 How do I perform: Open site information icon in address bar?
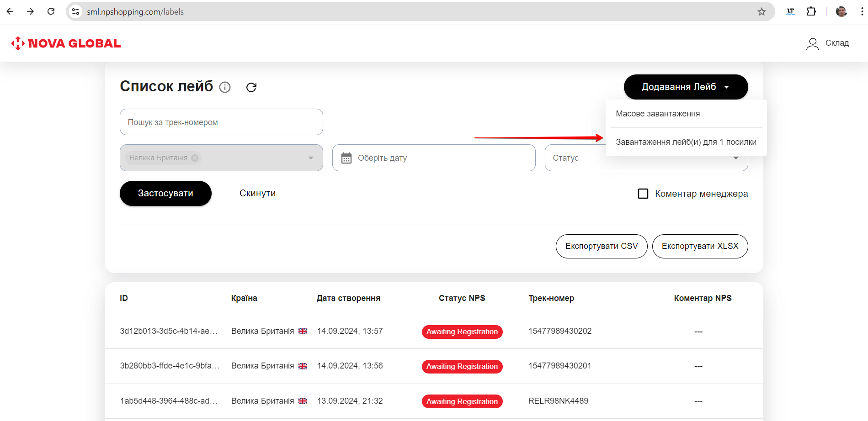pos(76,12)
